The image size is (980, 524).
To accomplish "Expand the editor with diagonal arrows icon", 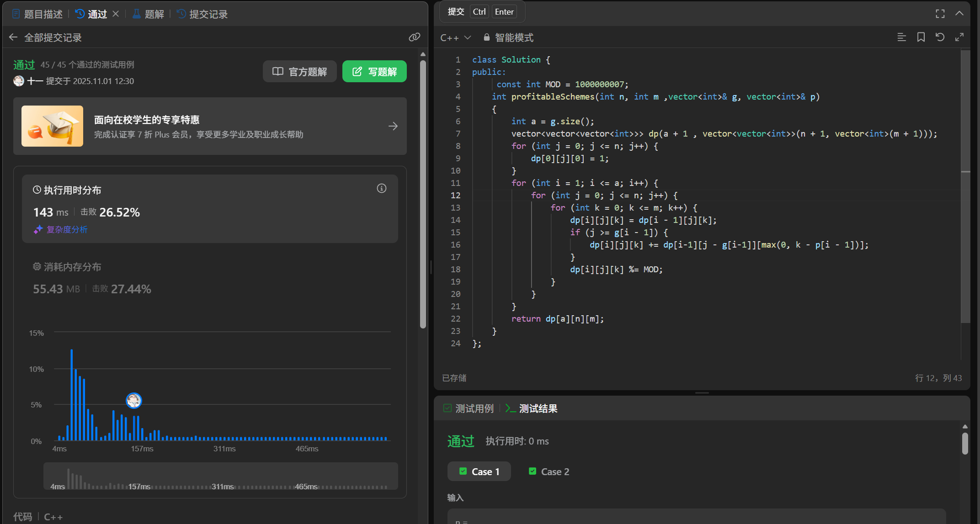I will coord(959,37).
